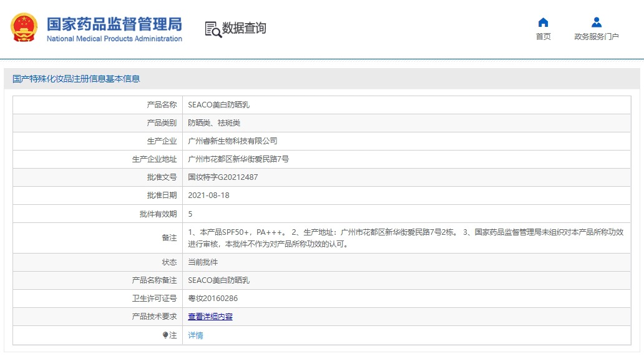644x356 pixels.
Task: Open 查看详细内容 technical requirements link
Action: pos(210,317)
